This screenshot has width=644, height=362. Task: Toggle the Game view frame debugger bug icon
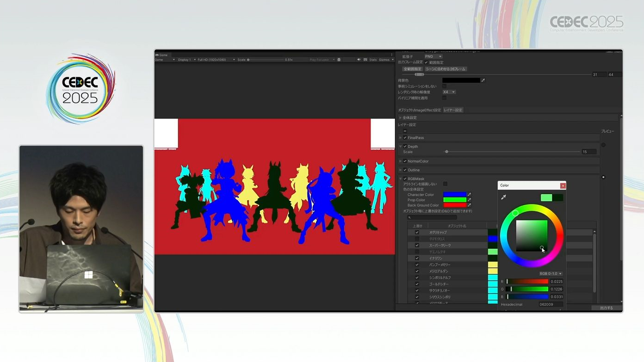pos(339,60)
